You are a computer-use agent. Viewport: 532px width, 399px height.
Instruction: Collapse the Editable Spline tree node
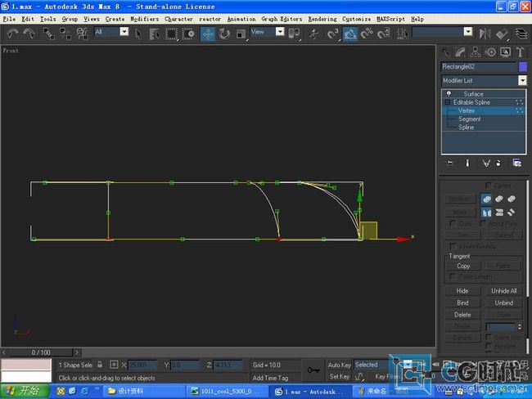[447, 102]
